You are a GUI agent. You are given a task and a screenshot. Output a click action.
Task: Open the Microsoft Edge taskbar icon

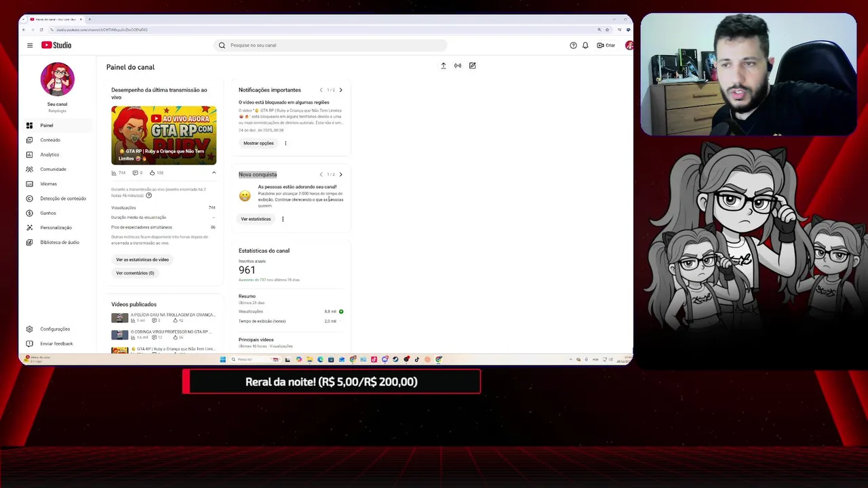click(x=320, y=359)
